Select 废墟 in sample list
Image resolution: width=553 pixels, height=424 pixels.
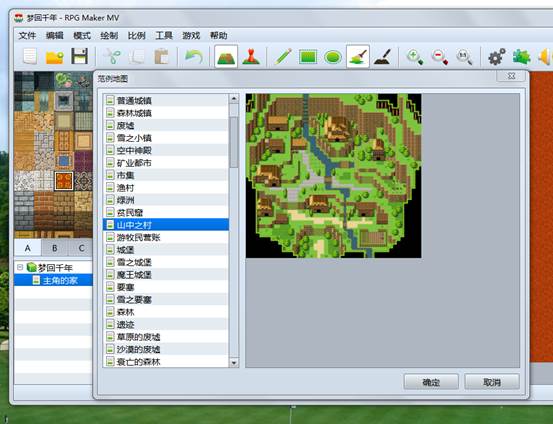(166, 125)
